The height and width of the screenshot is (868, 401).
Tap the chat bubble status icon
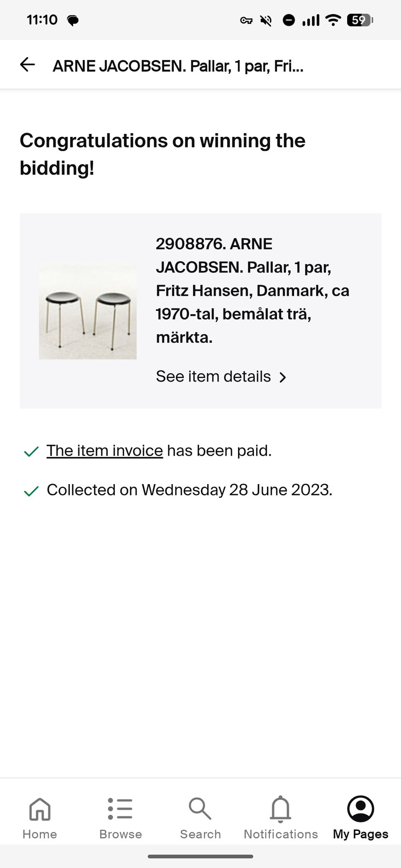coord(73,20)
